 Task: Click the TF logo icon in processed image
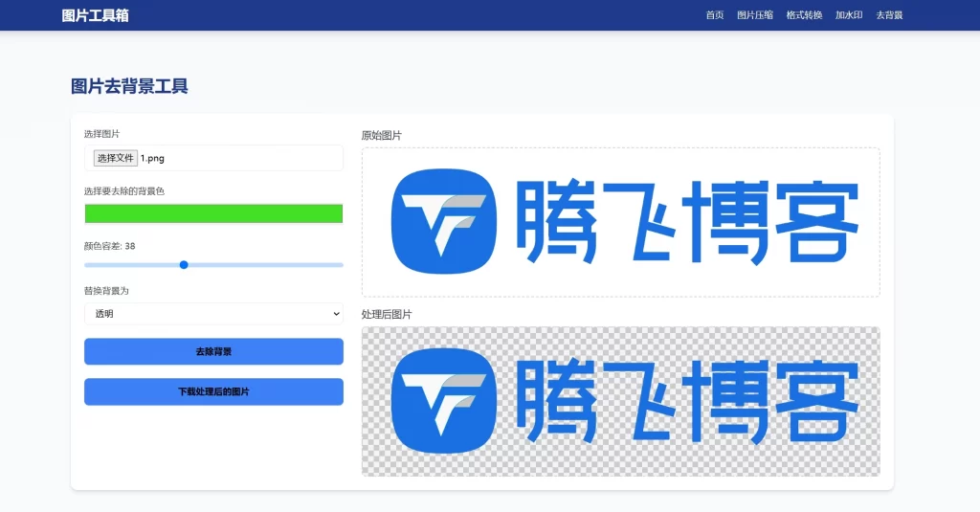pos(445,401)
